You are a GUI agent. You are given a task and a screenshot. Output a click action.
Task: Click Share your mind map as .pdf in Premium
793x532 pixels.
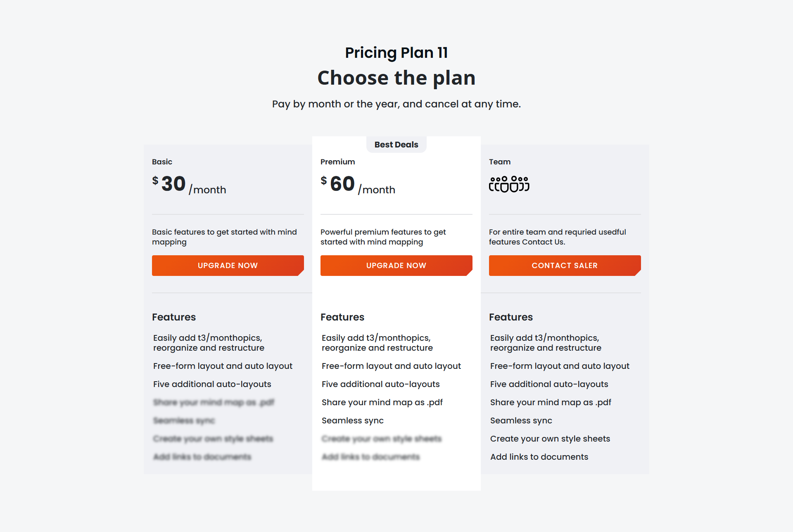pos(382,402)
